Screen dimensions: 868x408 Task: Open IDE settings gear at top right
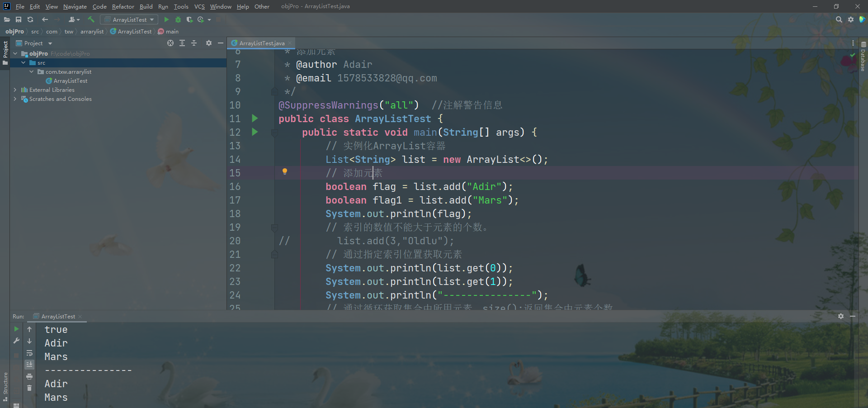[851, 19]
